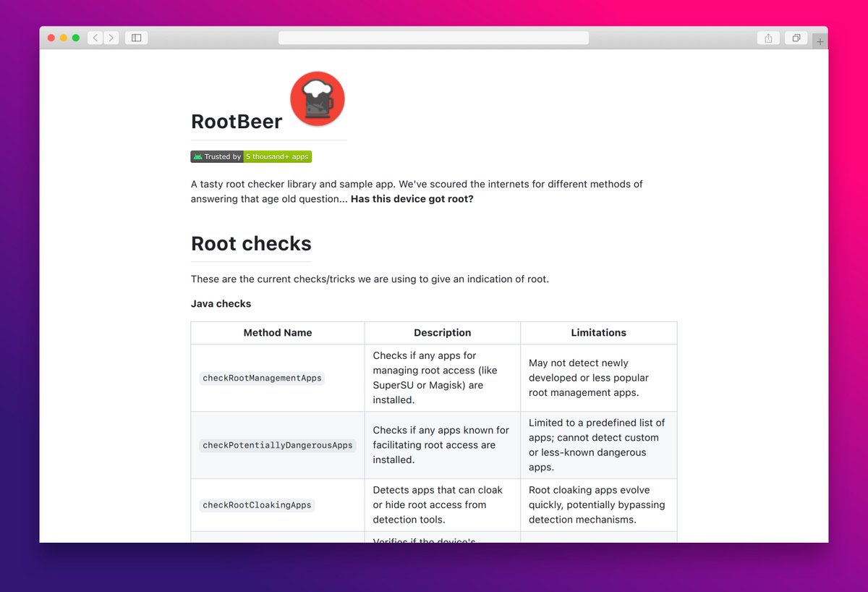Image resolution: width=868 pixels, height=592 pixels.
Task: Click description about facilitating root access
Action: pyautogui.click(x=441, y=445)
